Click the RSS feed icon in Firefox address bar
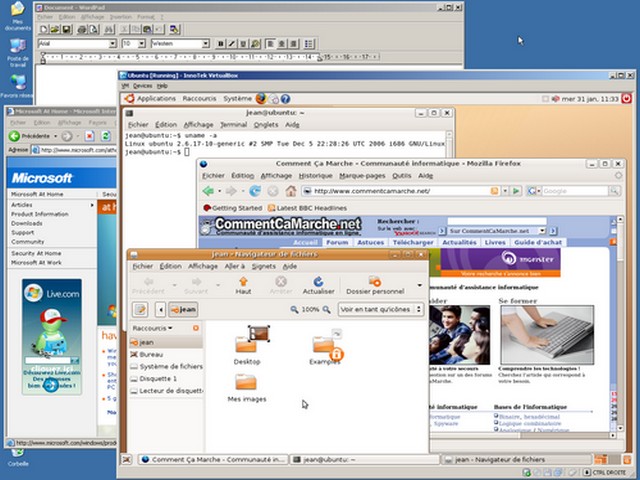The height and width of the screenshot is (480, 640). pyautogui.click(x=494, y=191)
